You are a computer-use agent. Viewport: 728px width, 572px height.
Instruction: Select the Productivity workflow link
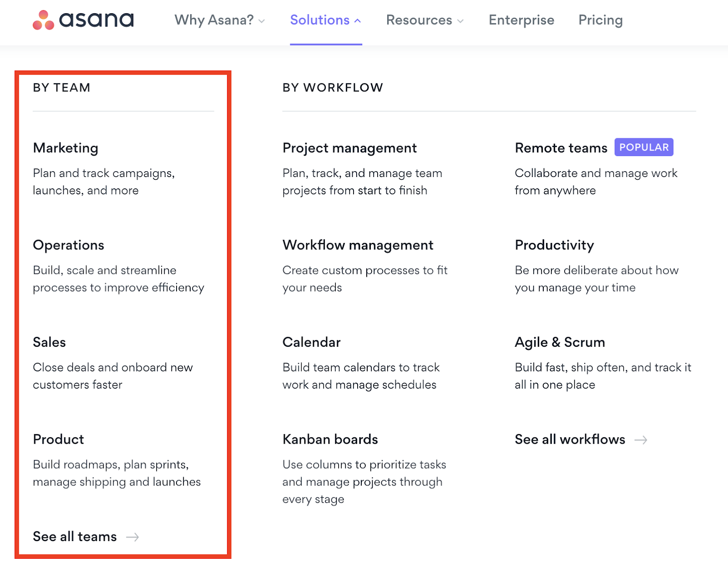554,245
